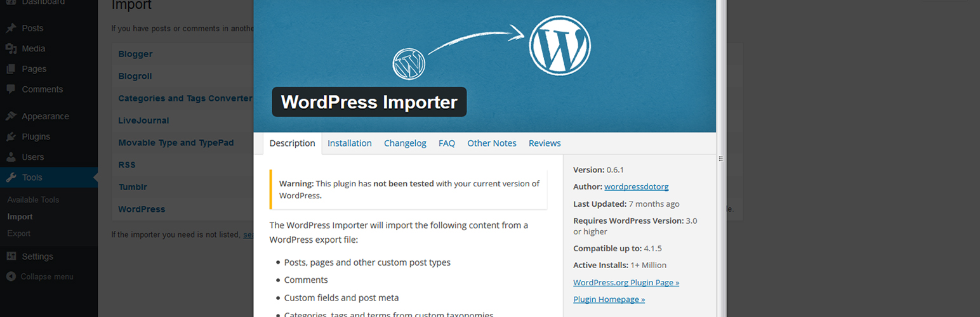Screen dimensions: 980x317
Task: Click the Requires WordPress Version text
Action: click(635, 226)
